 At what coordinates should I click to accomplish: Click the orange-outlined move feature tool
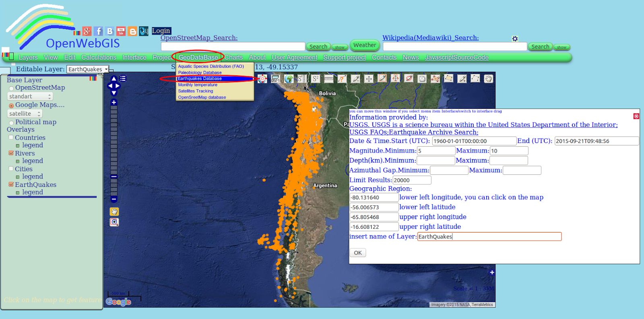(395, 79)
